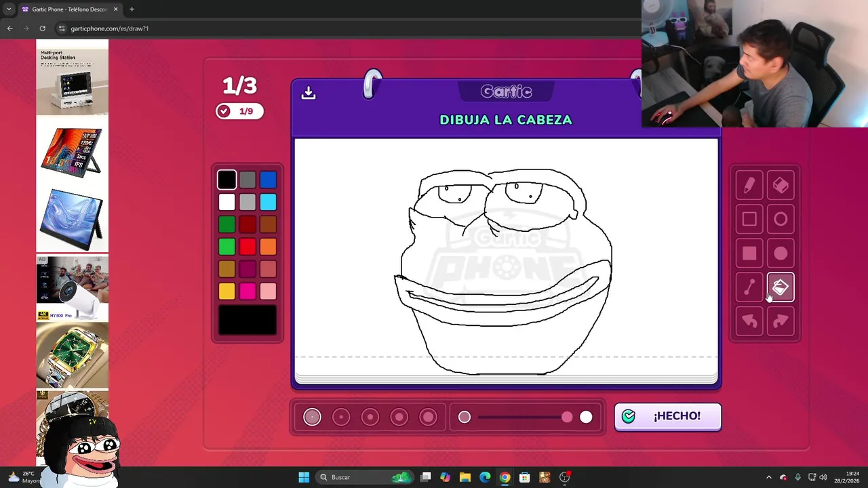Open the OBS Studio taskbar icon
Image resolution: width=868 pixels, height=488 pixels.
[x=565, y=477]
